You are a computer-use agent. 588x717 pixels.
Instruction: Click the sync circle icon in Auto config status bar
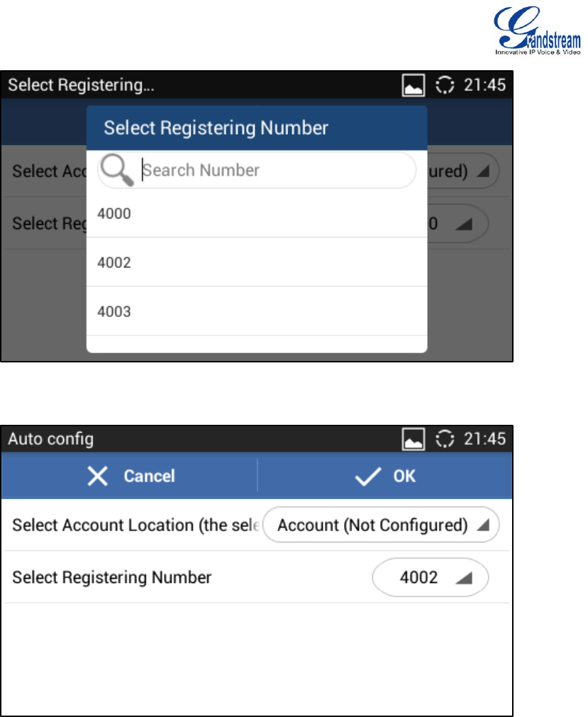coord(445,439)
